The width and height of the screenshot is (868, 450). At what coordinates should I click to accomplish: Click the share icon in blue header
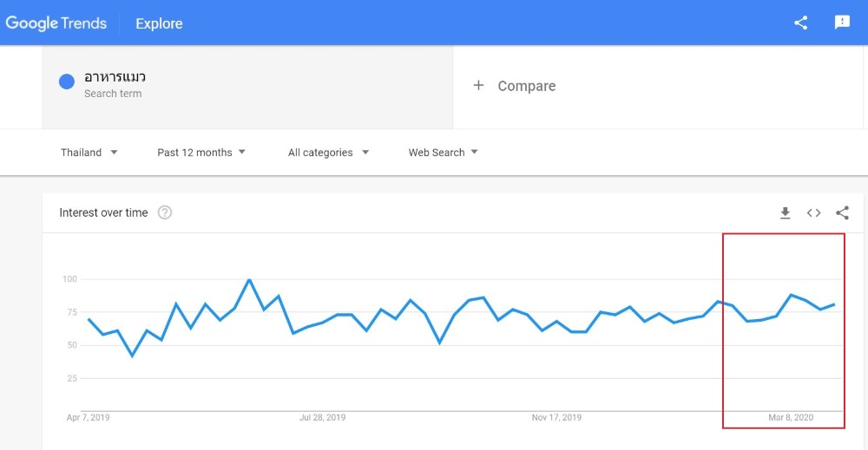(800, 23)
